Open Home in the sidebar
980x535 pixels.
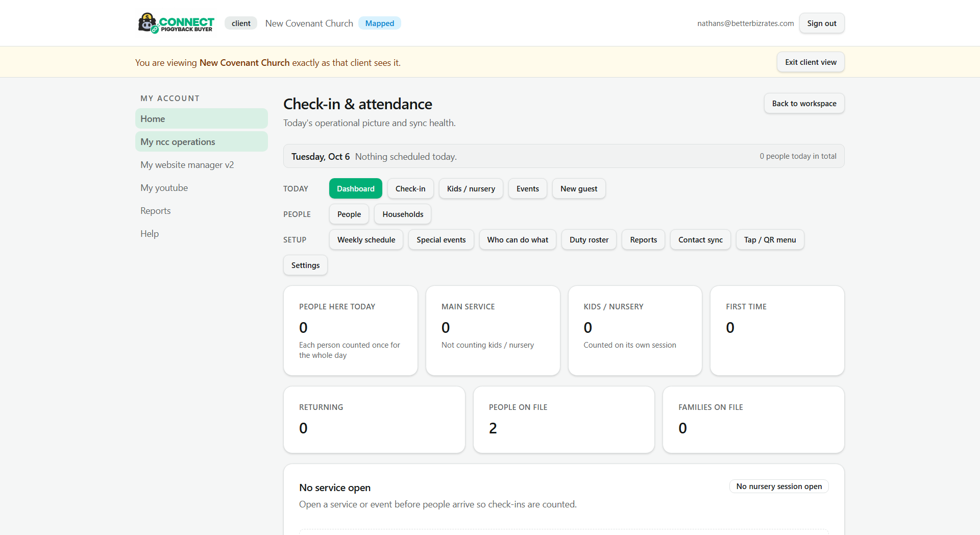point(202,119)
